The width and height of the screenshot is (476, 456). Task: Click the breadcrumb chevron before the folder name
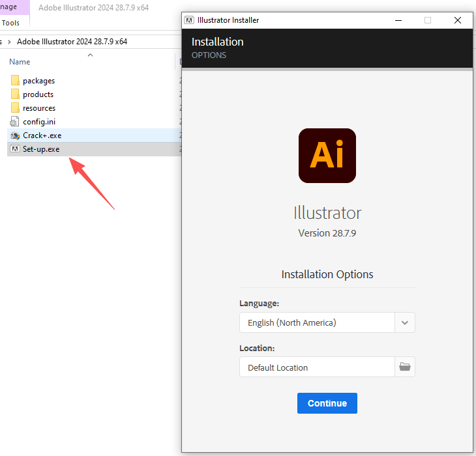tap(10, 41)
